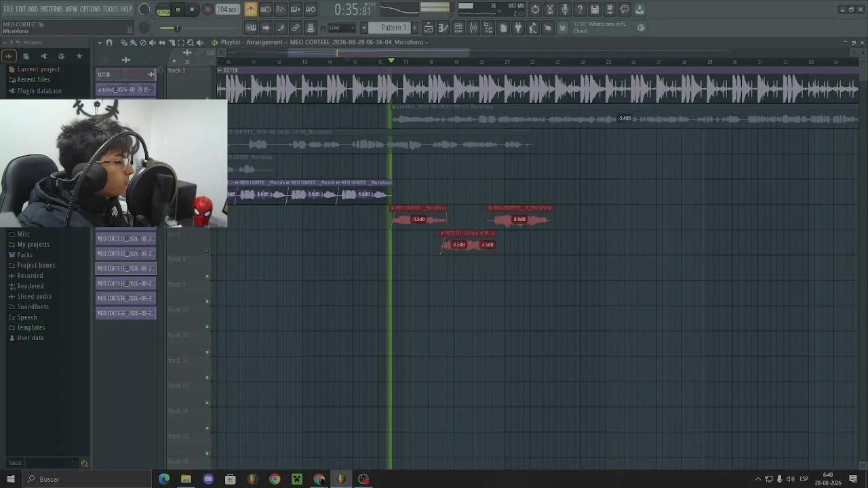The image size is (868, 488).
Task: Open the Windows Start menu
Action: click(10, 479)
